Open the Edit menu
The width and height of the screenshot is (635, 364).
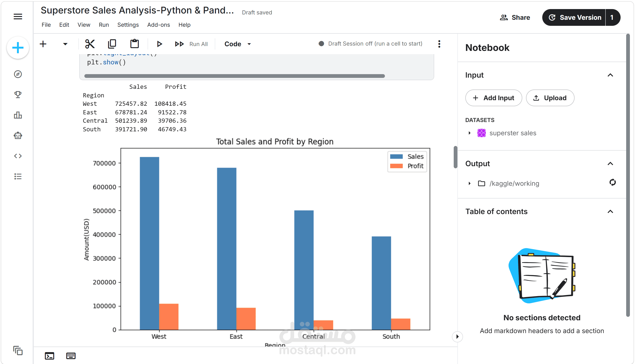(64, 25)
